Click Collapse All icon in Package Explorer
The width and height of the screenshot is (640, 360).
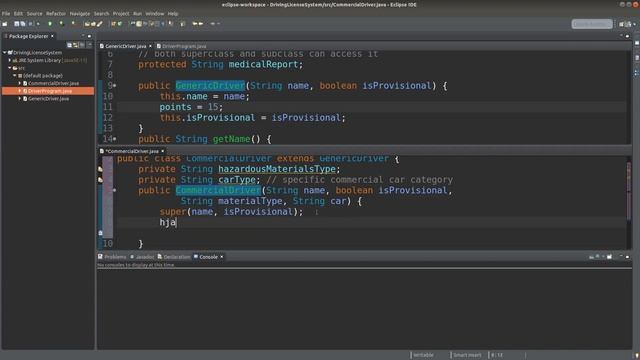coord(69,45)
